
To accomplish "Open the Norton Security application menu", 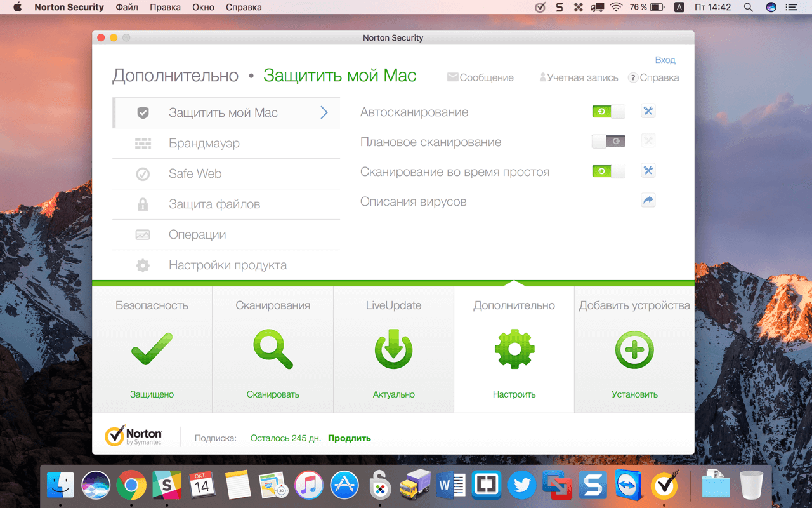I will (69, 8).
